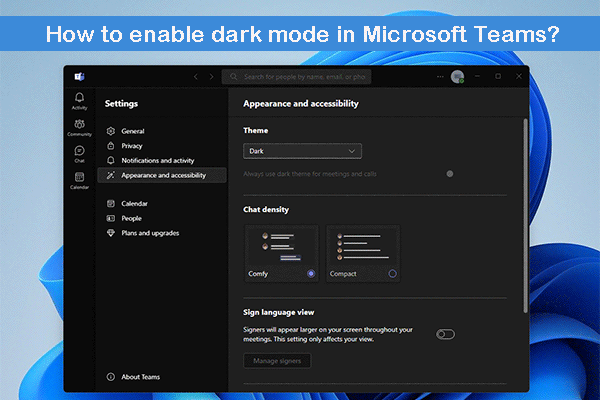
Task: Open the three-dot more options menu
Action: tap(440, 77)
